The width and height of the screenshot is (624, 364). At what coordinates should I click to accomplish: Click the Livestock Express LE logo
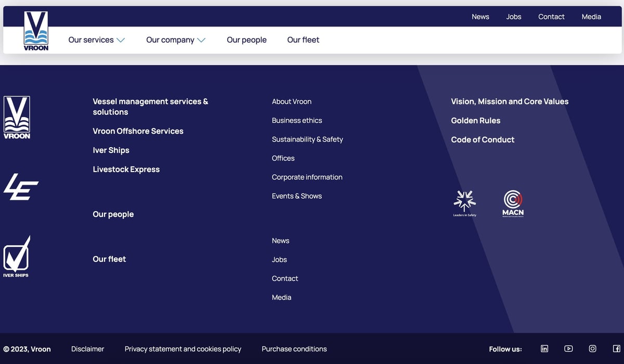pyautogui.click(x=21, y=187)
